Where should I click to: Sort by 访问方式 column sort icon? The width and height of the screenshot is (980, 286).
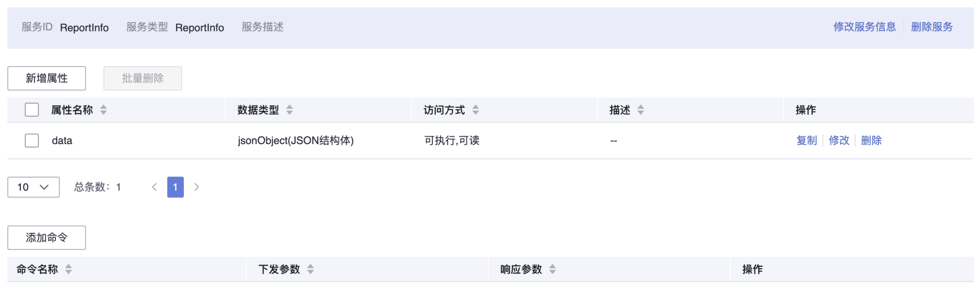point(476,110)
